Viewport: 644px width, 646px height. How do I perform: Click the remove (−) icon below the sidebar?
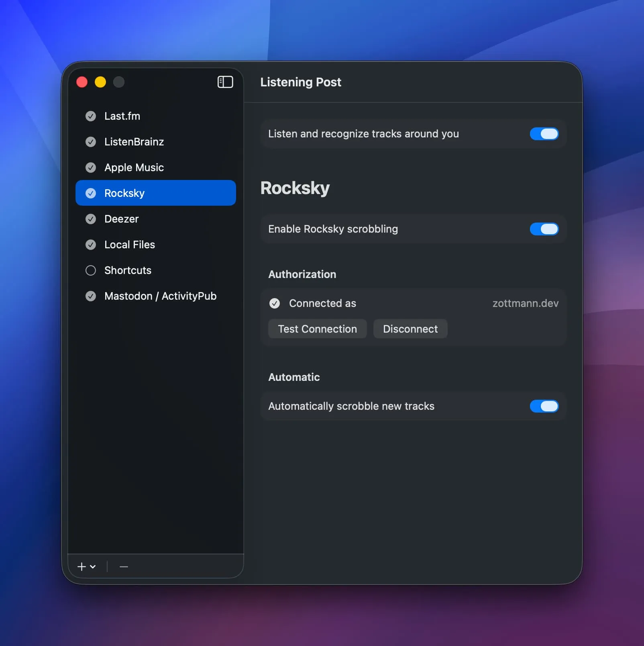click(x=123, y=567)
